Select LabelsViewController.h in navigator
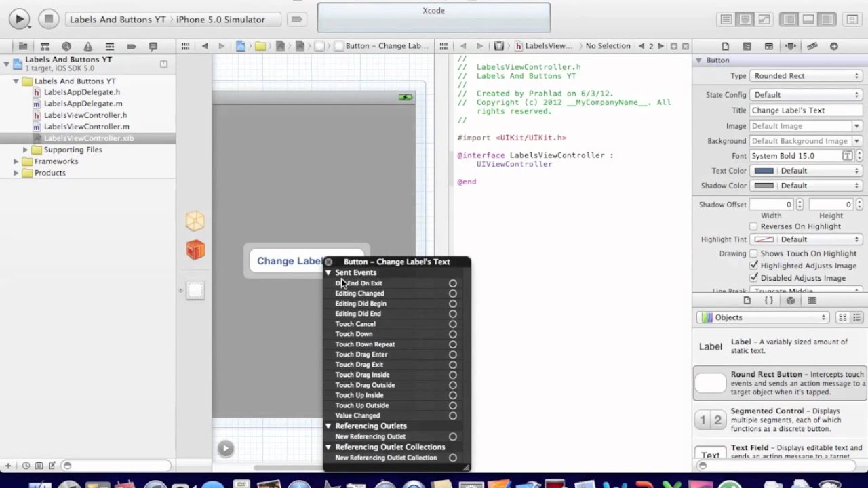The image size is (868, 488). [85, 115]
